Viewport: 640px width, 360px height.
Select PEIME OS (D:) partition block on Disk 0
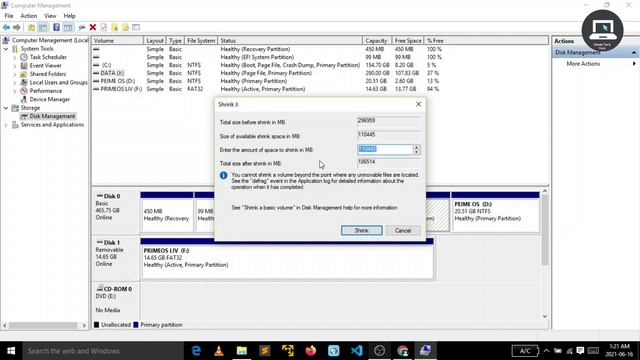pyautogui.click(x=495, y=212)
